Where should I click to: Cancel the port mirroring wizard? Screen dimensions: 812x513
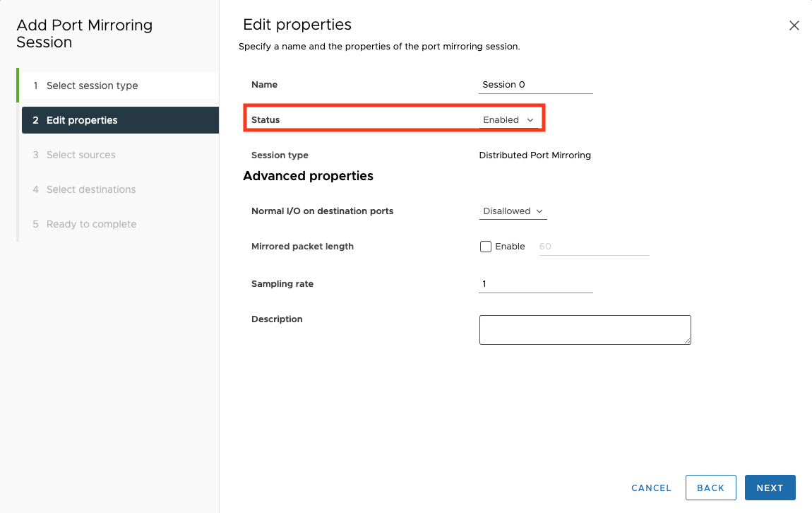[651, 488]
